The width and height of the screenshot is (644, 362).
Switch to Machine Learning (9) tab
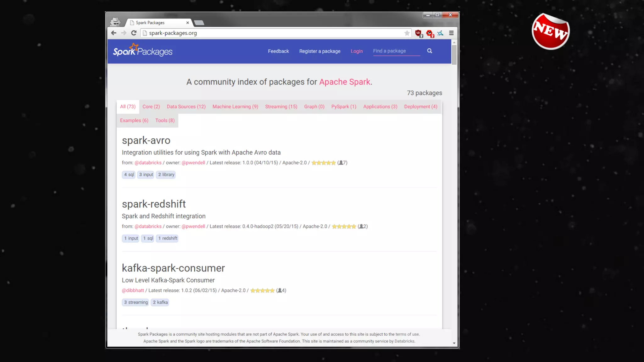[235, 107]
